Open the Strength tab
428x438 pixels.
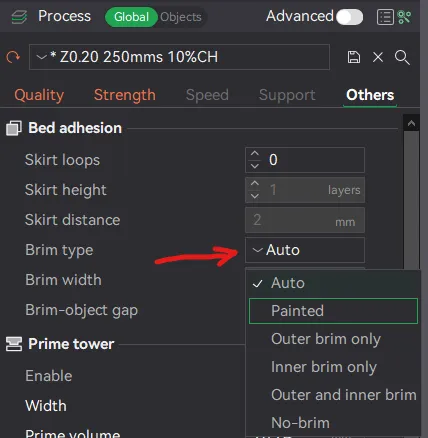pos(125,95)
